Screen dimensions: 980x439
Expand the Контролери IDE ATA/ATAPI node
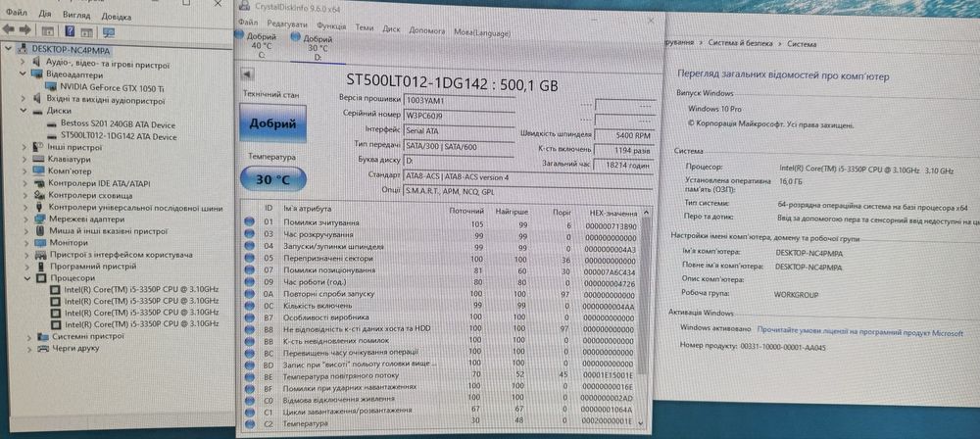pos(24,183)
